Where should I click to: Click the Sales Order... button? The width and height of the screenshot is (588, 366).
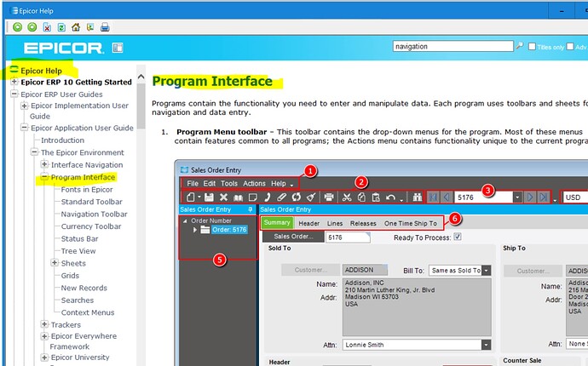293,237
